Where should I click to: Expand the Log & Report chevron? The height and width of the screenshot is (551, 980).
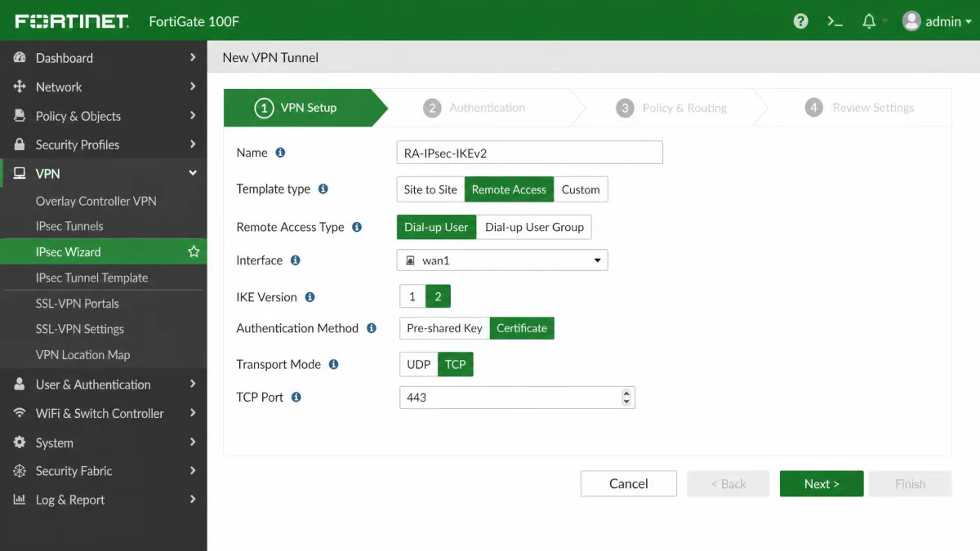193,500
